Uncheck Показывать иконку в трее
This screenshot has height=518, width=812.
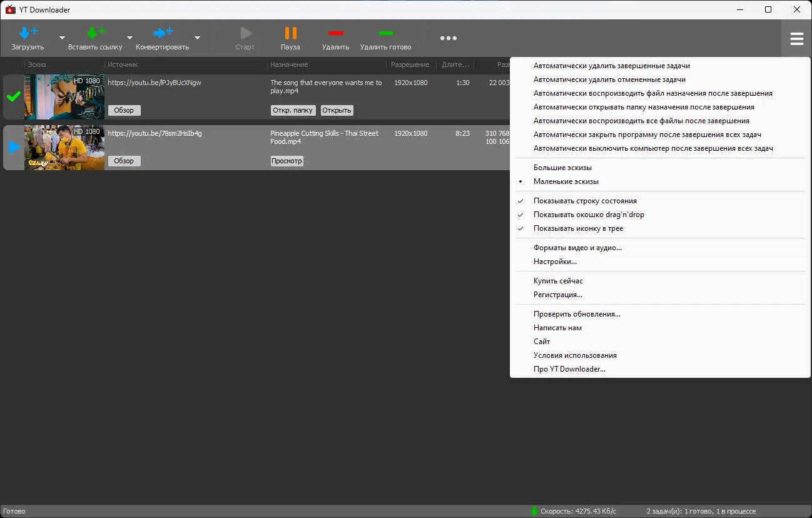click(x=660, y=228)
